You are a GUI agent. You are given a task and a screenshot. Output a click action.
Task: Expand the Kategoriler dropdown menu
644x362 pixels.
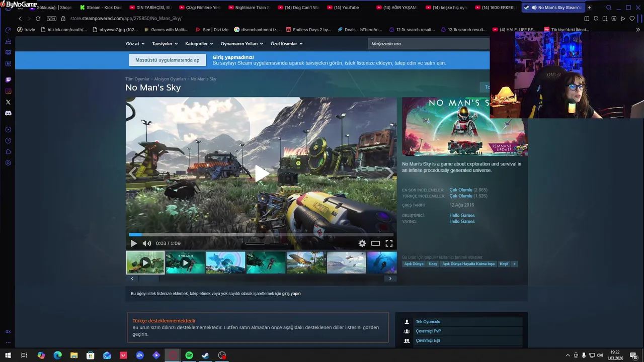[x=199, y=44]
